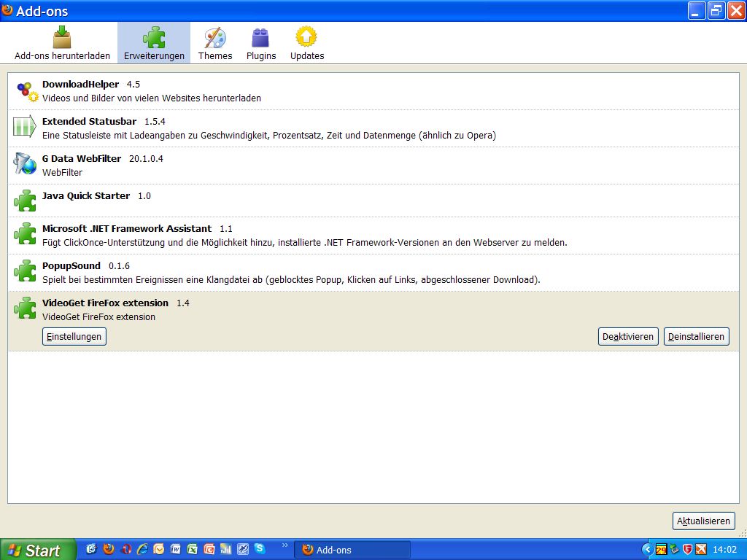The width and height of the screenshot is (747, 560).
Task: Click the Aktualisieren button
Action: 703,521
